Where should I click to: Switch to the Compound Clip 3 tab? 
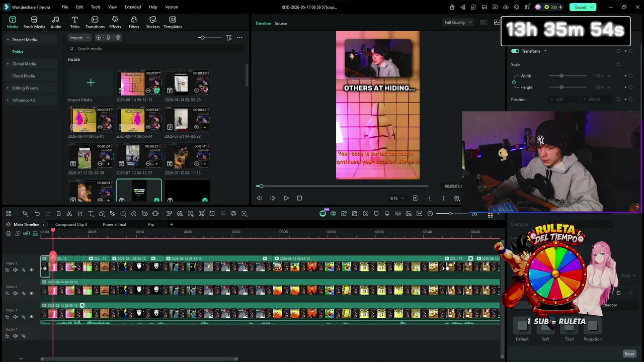pos(71,224)
